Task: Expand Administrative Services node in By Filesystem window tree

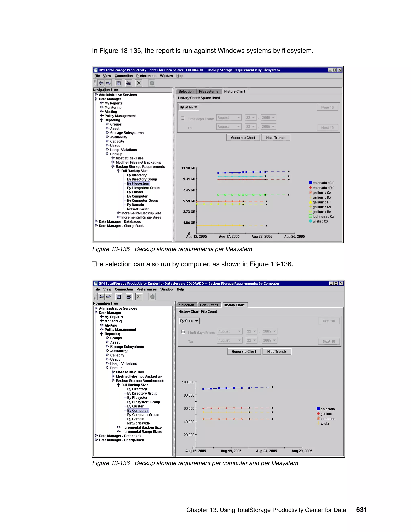Action: [x=96, y=95]
